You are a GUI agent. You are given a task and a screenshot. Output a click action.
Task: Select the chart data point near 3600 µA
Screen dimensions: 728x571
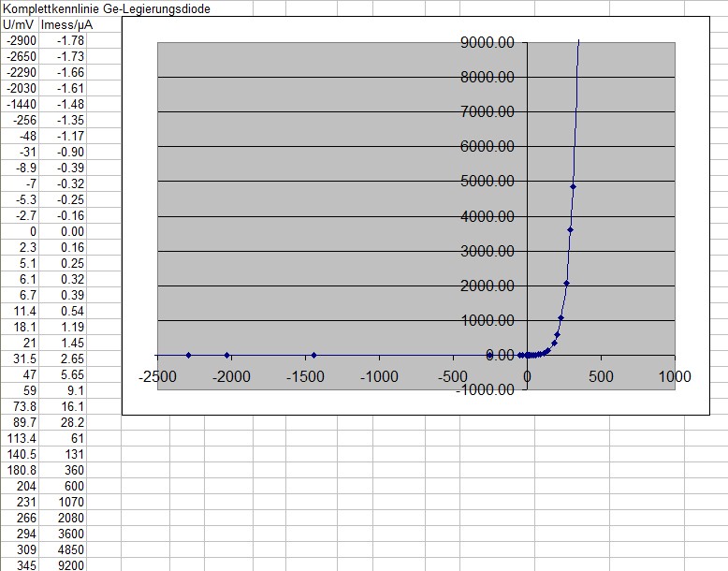(571, 230)
